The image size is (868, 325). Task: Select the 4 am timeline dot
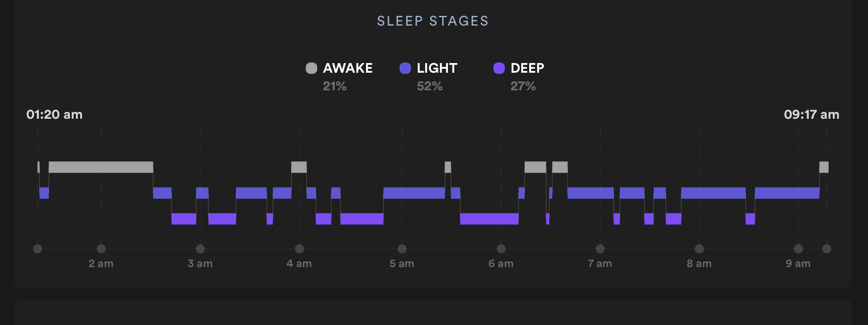coord(300,249)
